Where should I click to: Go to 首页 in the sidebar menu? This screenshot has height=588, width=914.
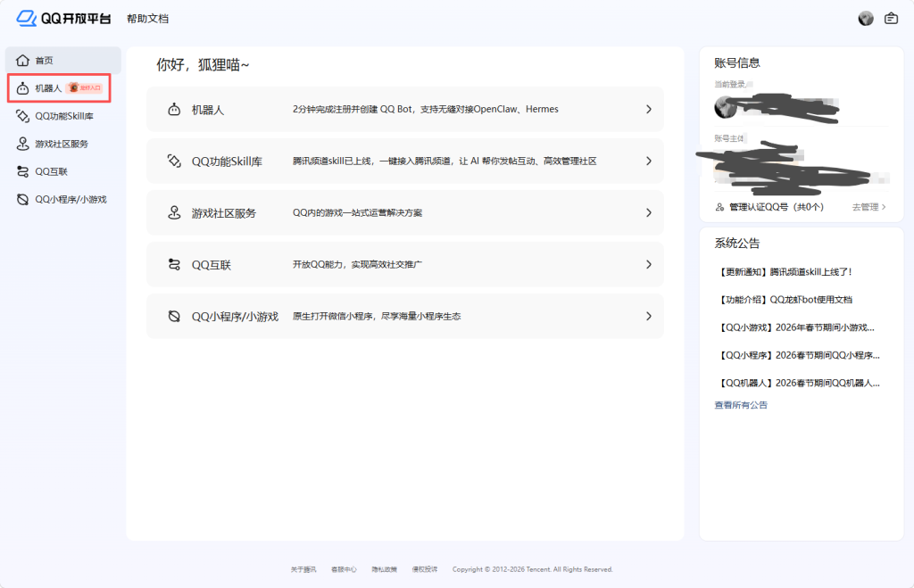coord(63,60)
